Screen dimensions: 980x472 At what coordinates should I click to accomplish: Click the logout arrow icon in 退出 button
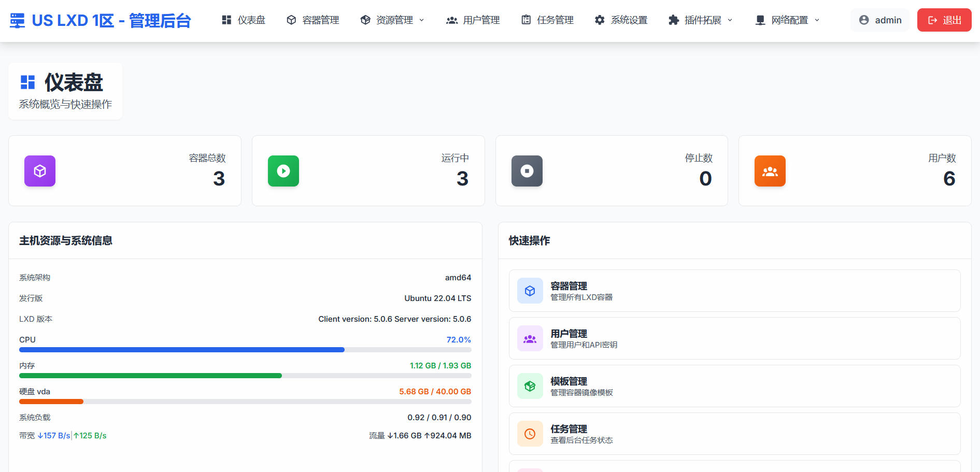coord(932,20)
